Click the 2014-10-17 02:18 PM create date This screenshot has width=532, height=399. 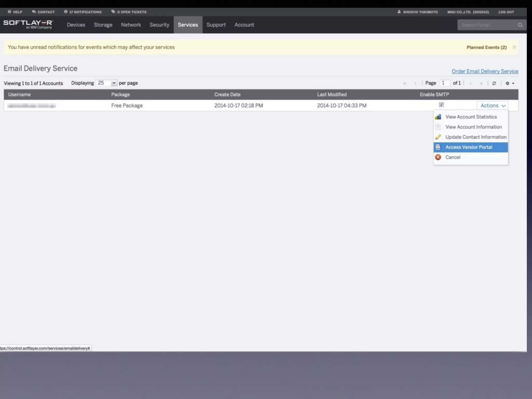[x=238, y=105]
